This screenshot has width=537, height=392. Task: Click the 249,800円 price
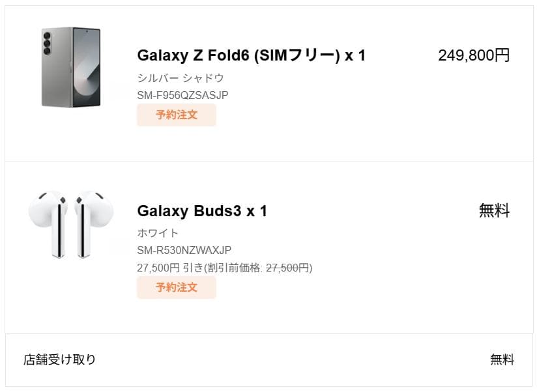coord(474,55)
